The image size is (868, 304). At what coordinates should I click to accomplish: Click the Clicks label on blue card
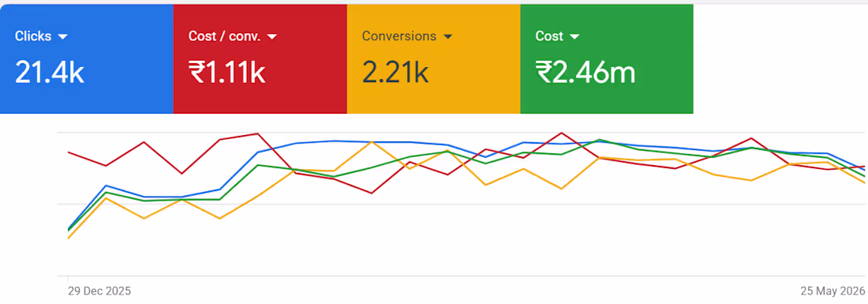(33, 36)
